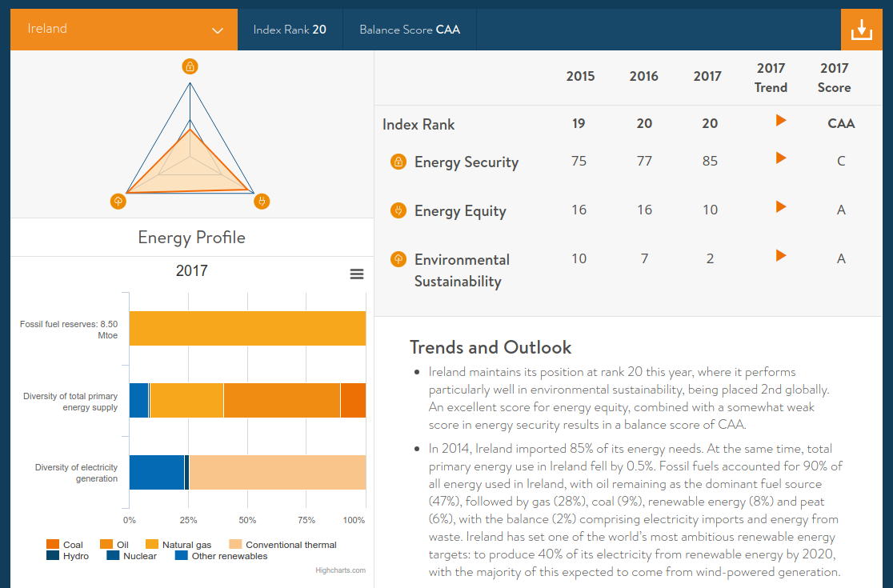The height and width of the screenshot is (588, 893).
Task: Click the Balance Score CAA header item
Action: coord(410,30)
